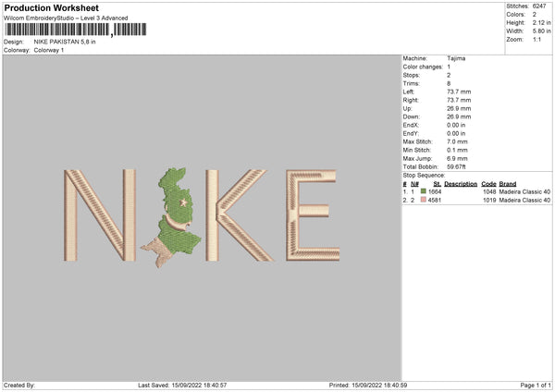Click the 'Printed: 15/09/2022 18:40:59' footer
Screen dimensions: 555x392
tap(368, 386)
